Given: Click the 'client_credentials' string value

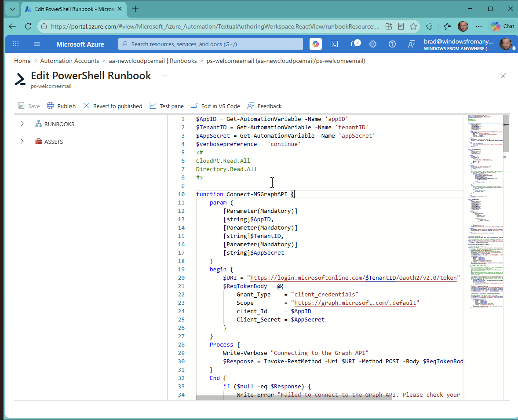Looking at the screenshot, I should click(x=325, y=294).
